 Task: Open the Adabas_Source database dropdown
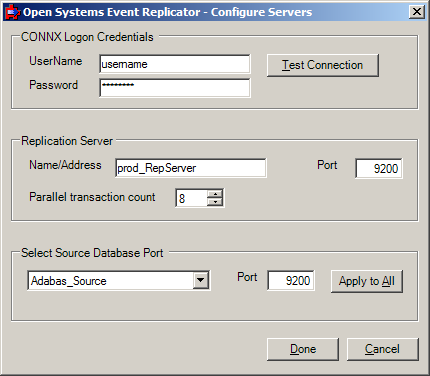tap(201, 280)
